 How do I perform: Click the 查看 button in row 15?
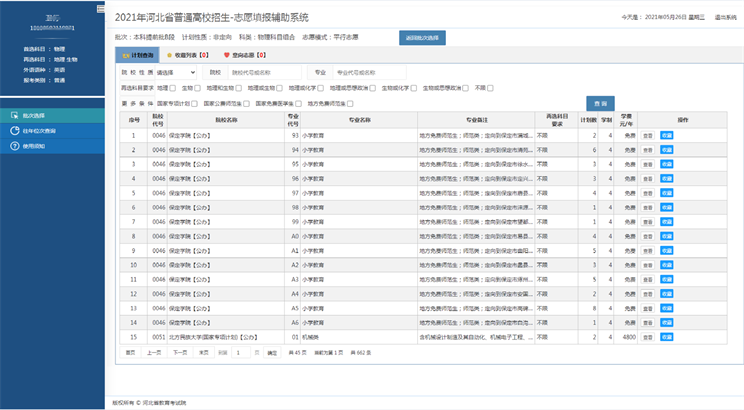tap(647, 338)
